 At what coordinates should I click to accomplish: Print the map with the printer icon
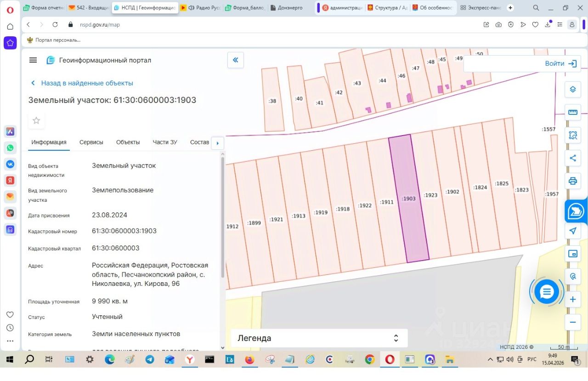[572, 181]
